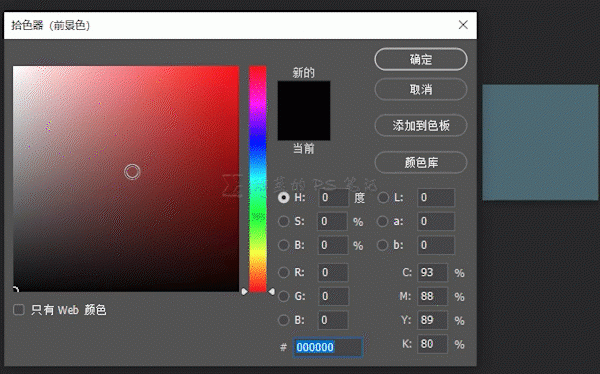
Task: Click the left hue slider arrow handle
Action: point(245,292)
